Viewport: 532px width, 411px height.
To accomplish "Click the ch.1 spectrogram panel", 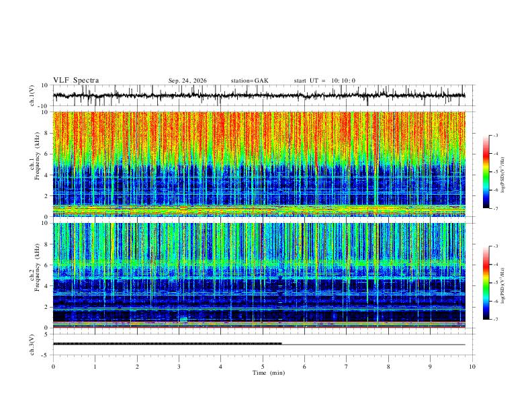I will (259, 164).
